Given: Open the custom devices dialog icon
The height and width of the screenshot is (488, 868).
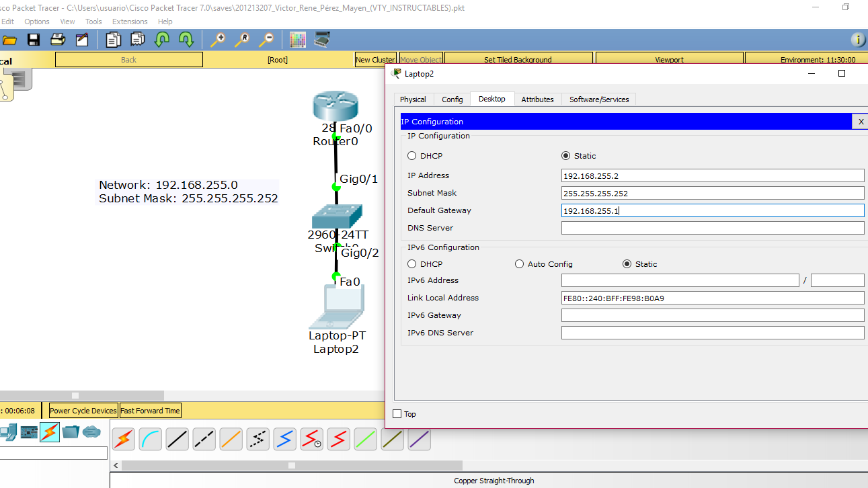Looking at the screenshot, I should 323,40.
